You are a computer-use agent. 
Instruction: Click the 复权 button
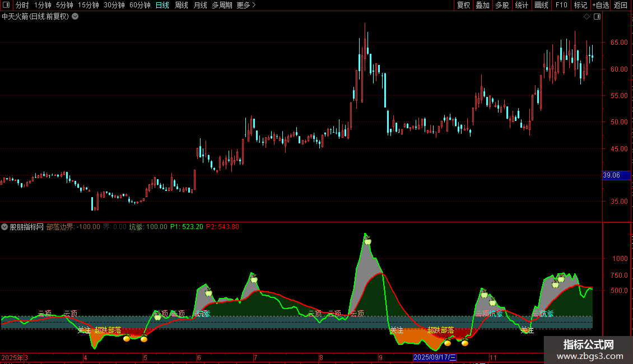pos(463,5)
